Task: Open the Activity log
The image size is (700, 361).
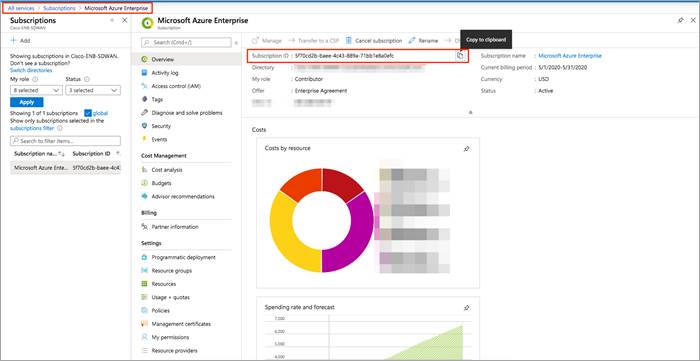Action: tap(165, 73)
